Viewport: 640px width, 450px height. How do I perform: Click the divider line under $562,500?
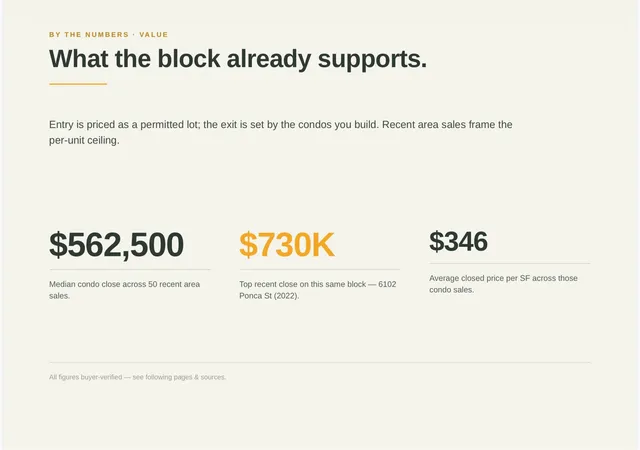click(x=130, y=270)
